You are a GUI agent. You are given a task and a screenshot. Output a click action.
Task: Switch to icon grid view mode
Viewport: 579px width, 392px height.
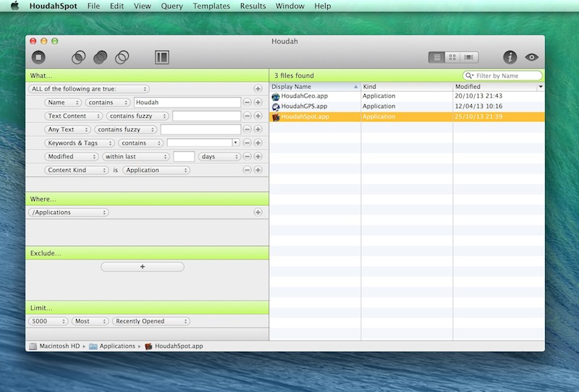click(453, 57)
